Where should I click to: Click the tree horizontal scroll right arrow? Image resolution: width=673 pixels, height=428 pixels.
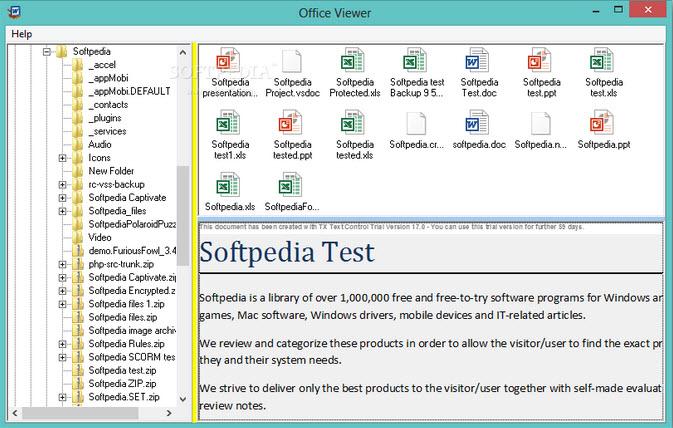[169, 413]
